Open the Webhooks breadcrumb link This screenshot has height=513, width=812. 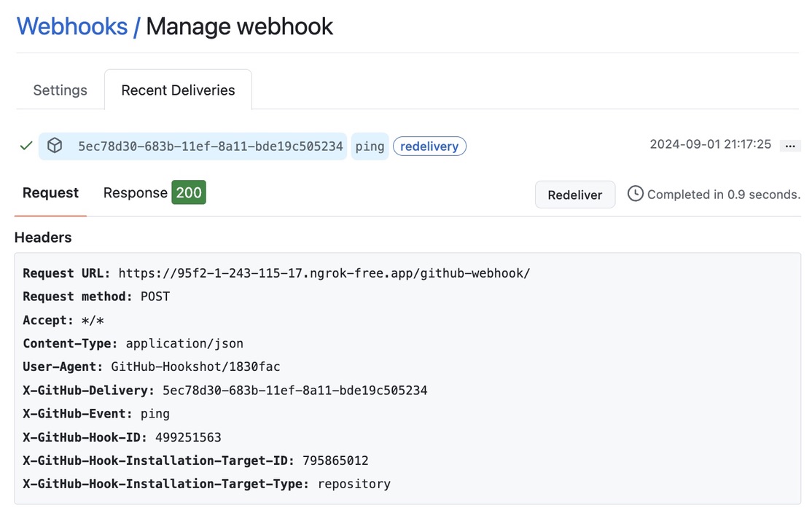coord(72,26)
